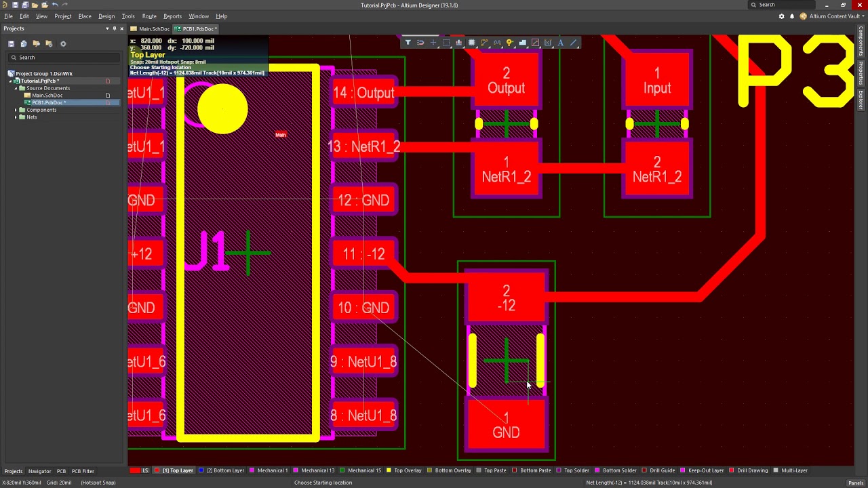Select the design view bracket tool
The height and width of the screenshot is (488, 868).
pos(548,43)
